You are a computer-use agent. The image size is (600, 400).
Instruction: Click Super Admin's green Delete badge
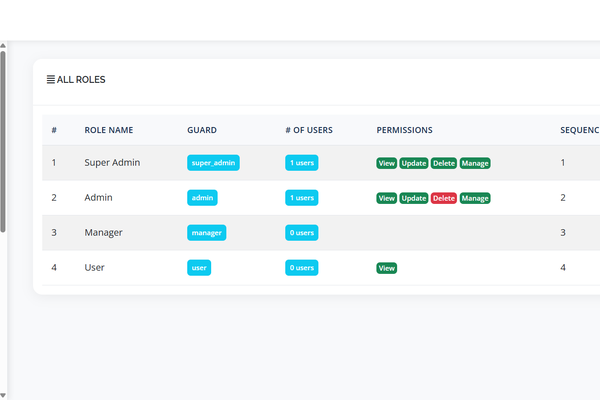pyautogui.click(x=444, y=163)
